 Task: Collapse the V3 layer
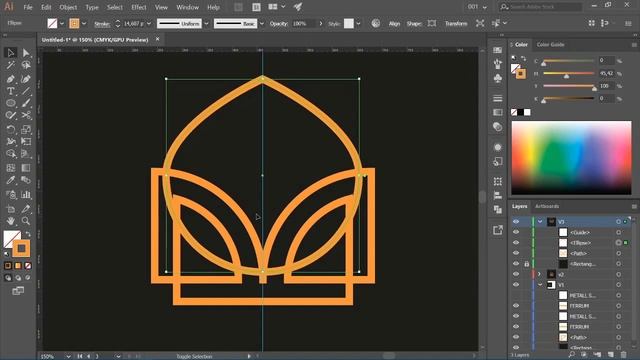540,222
